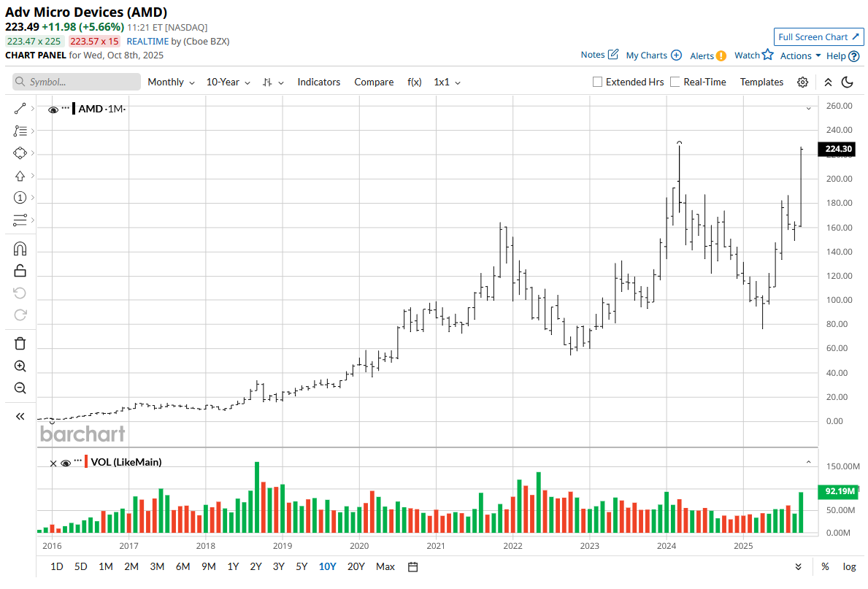The height and width of the screenshot is (589, 868).
Task: Select the arrow marker tool
Action: (x=20, y=175)
